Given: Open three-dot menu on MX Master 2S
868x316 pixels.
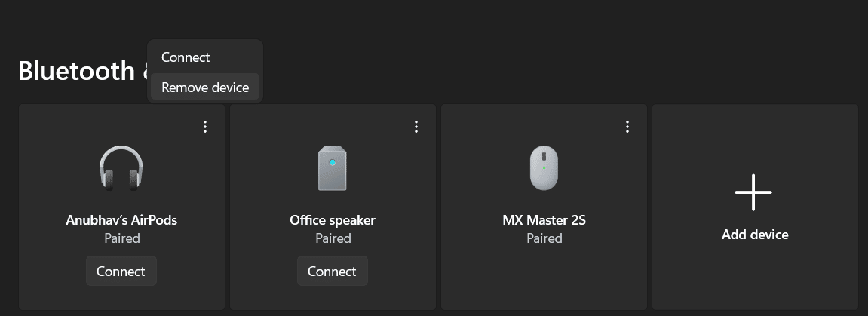Looking at the screenshot, I should (x=627, y=127).
